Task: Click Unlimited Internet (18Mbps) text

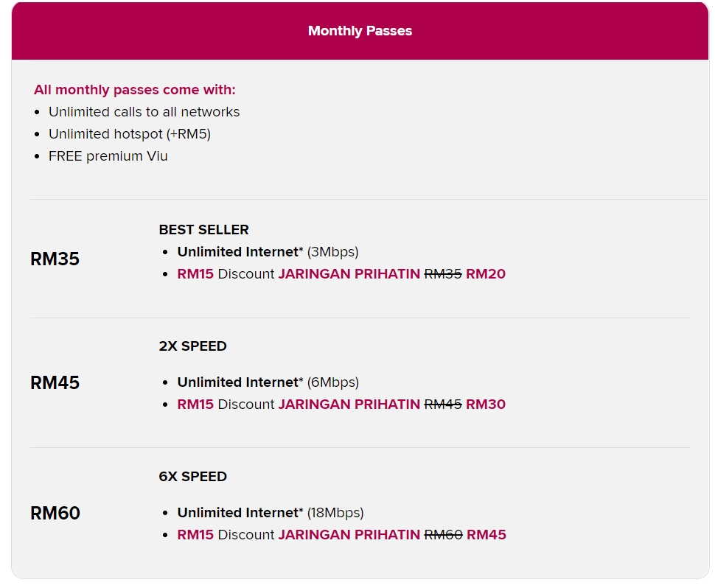Action: click(270, 513)
